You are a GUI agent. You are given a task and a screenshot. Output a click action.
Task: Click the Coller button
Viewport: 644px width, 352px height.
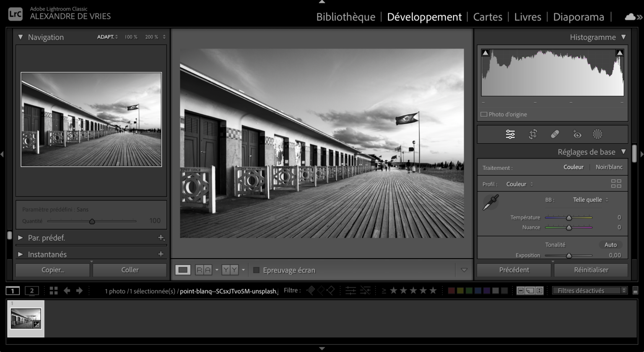(130, 270)
